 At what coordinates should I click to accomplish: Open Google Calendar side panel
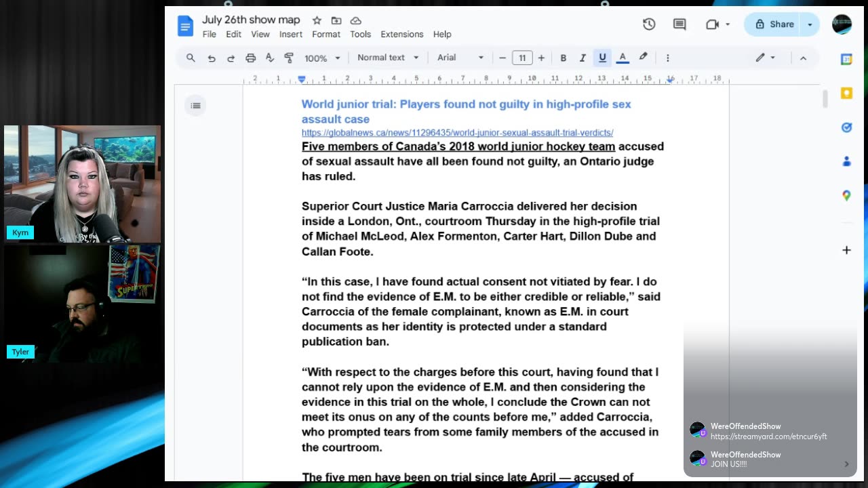pos(846,59)
